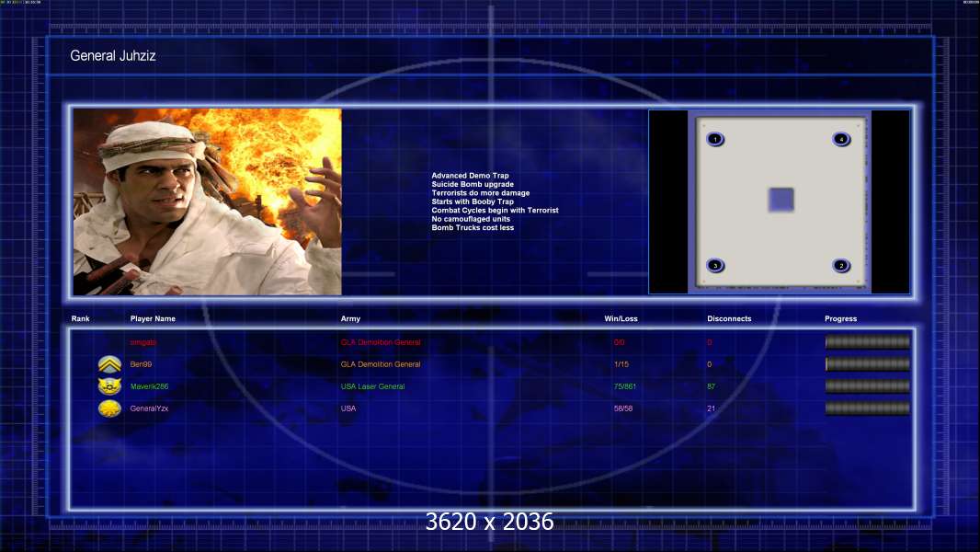Click the player name Ben99

[x=141, y=364]
